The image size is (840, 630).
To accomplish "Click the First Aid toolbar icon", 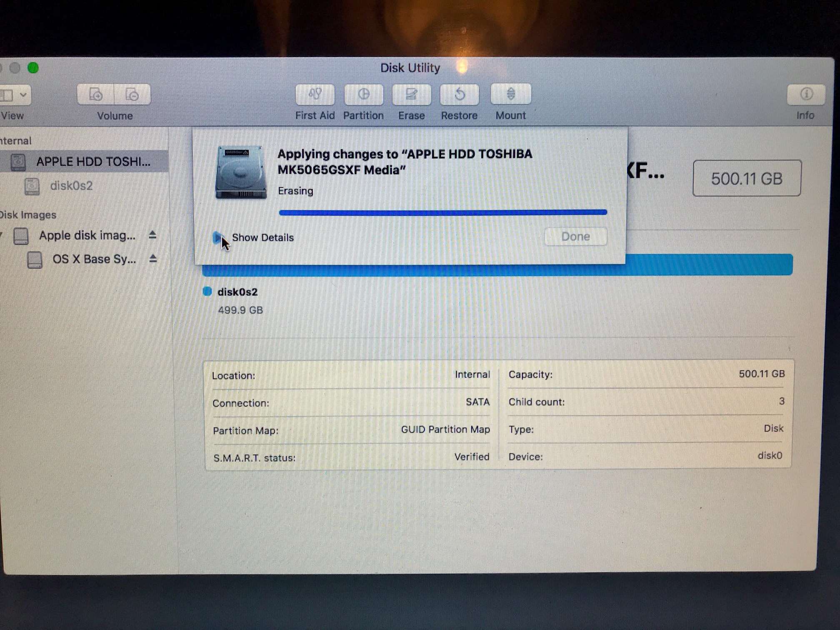I will point(315,95).
